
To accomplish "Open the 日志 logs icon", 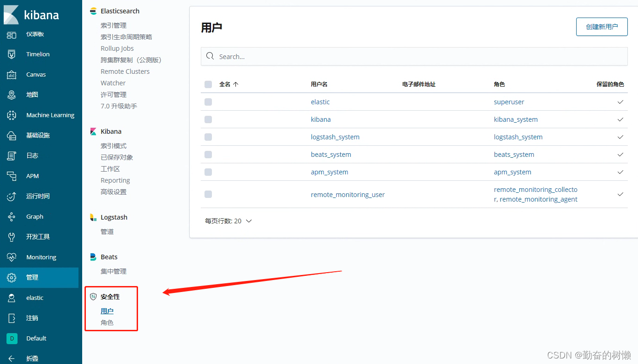I will tap(12, 156).
